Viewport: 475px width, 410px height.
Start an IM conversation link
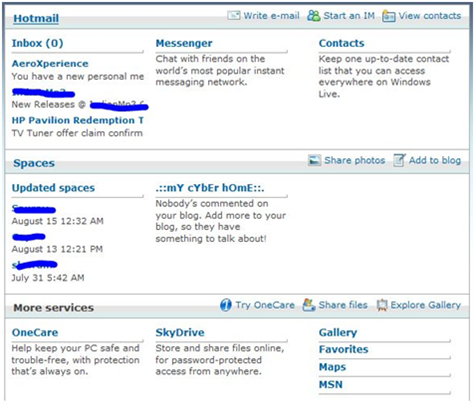click(349, 16)
